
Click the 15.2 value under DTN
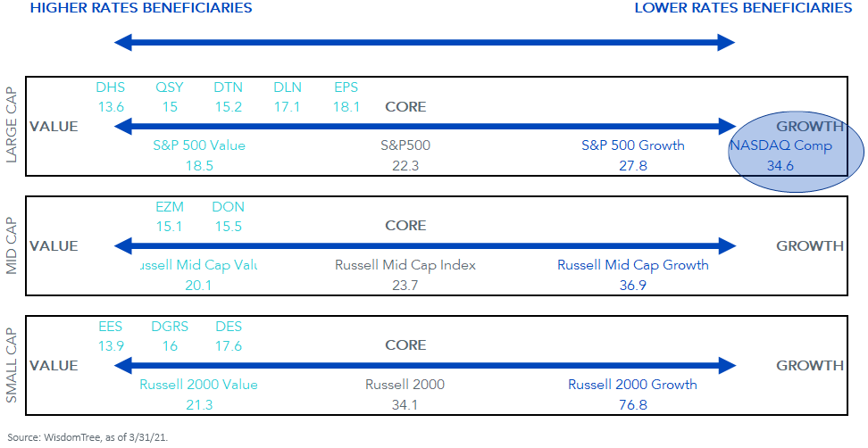(x=229, y=107)
